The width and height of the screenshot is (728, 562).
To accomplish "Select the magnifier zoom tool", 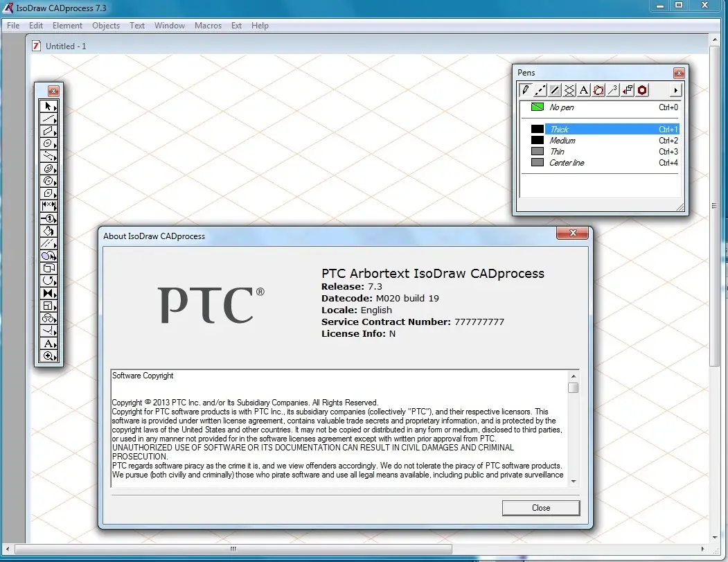I will (48, 356).
